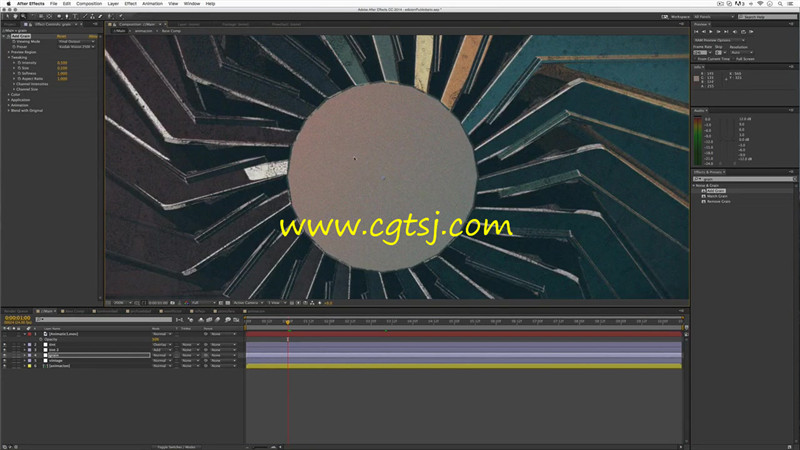
Task: Click the Add Grain effect preset icon
Action: point(704,191)
